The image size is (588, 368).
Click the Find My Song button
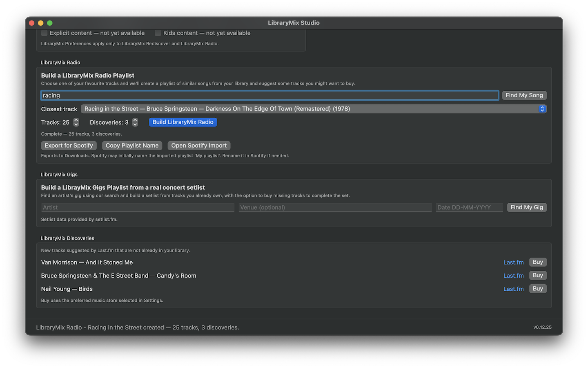[524, 95]
